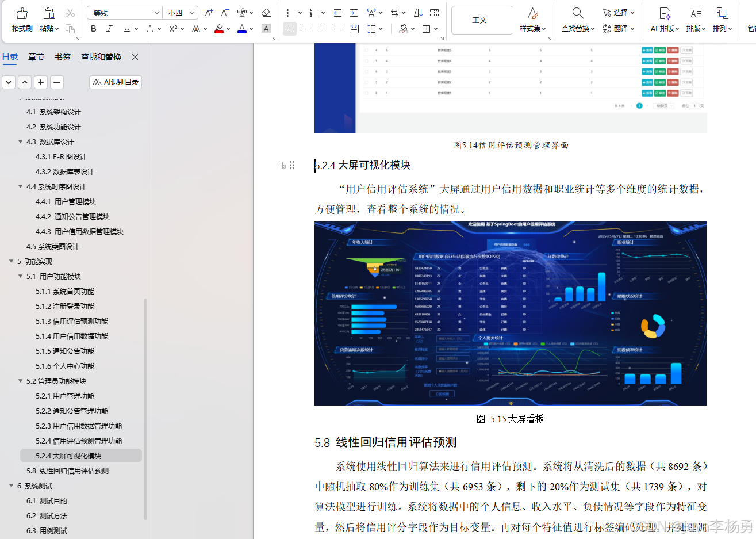Go to 5.1.3 信用评估预测功能 entry
The image size is (756, 539).
coord(72,321)
